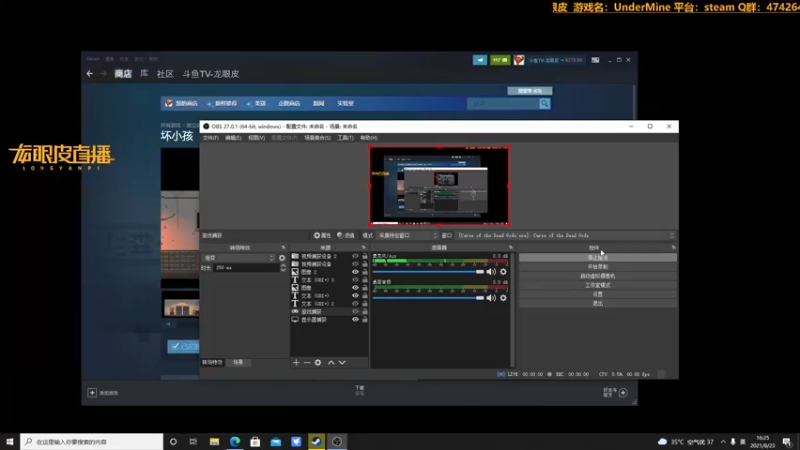This screenshot has width=800, height=450.
Task: Open Steam friends chat icon bottom right
Action: click(623, 392)
